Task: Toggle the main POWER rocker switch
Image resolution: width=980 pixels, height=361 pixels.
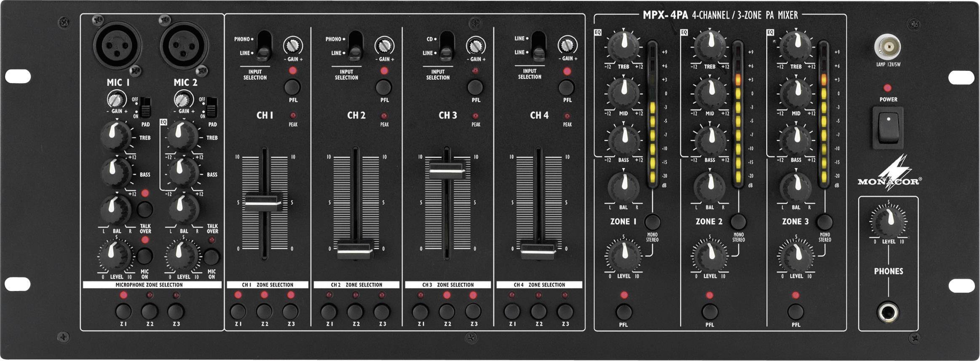Action: click(x=888, y=127)
